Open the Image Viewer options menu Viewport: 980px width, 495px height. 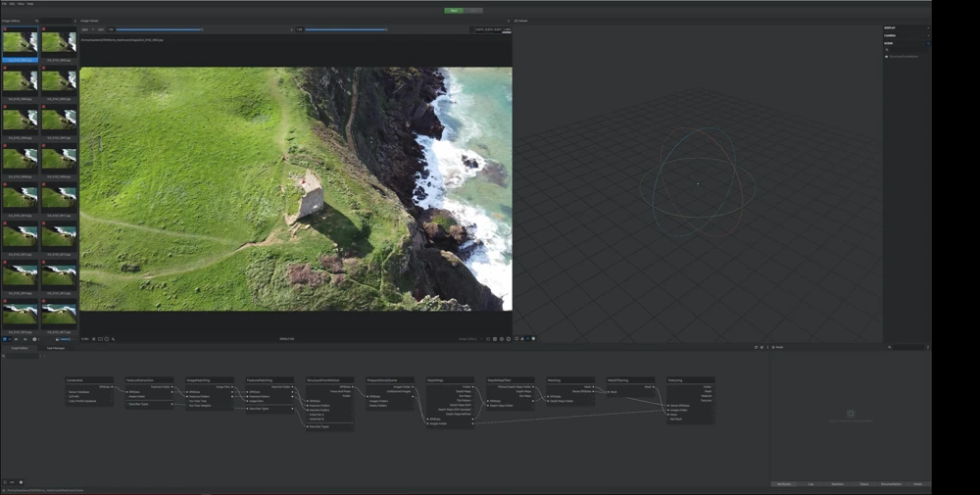(x=508, y=21)
